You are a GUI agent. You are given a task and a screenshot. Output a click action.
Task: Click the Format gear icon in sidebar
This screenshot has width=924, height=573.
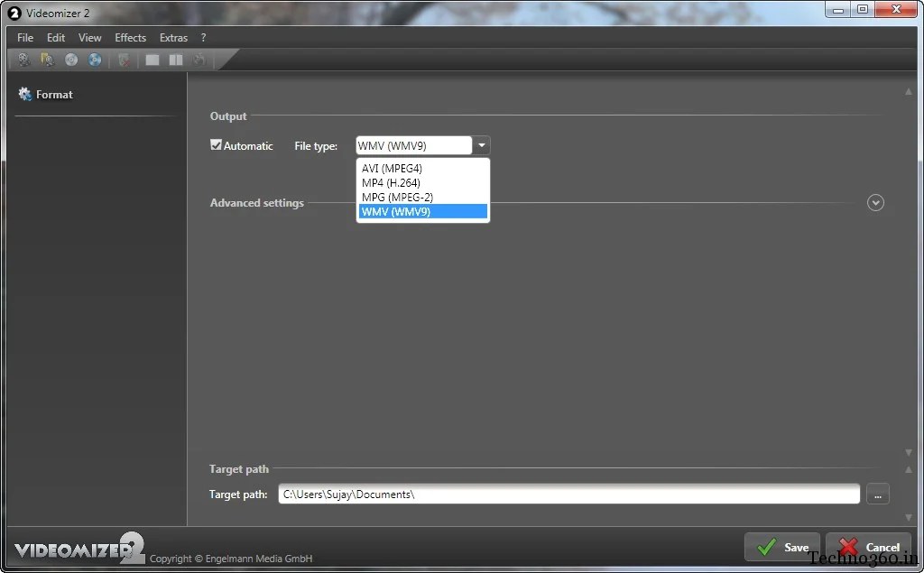24,94
